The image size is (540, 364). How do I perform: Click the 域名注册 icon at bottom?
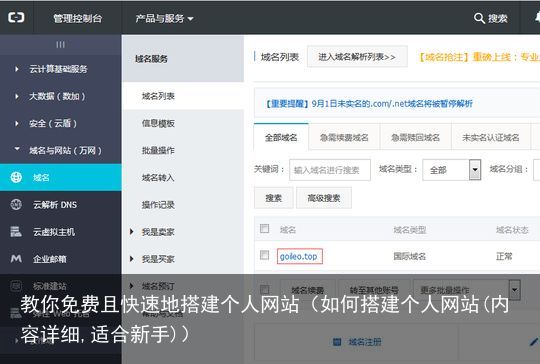click(x=337, y=342)
